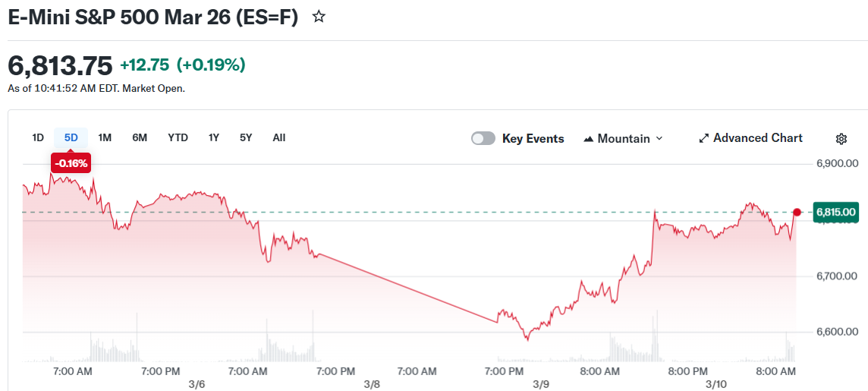Toggle the Key Events switch
Viewport: 868px width, 391px height.
tap(483, 138)
